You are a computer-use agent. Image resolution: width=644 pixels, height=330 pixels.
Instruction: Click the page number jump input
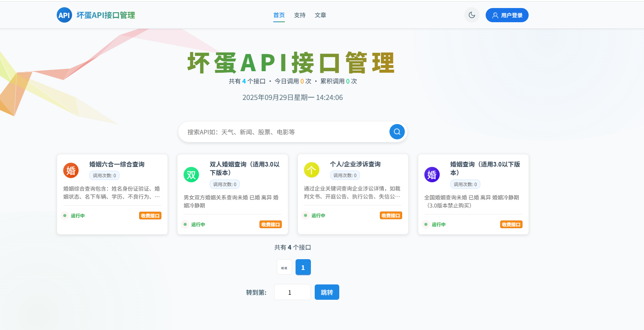(x=292, y=292)
